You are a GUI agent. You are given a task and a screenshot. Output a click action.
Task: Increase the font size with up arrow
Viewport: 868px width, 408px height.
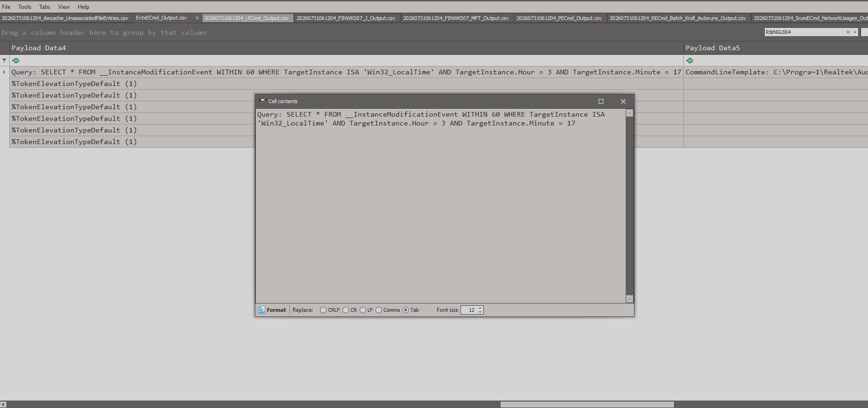coord(480,308)
